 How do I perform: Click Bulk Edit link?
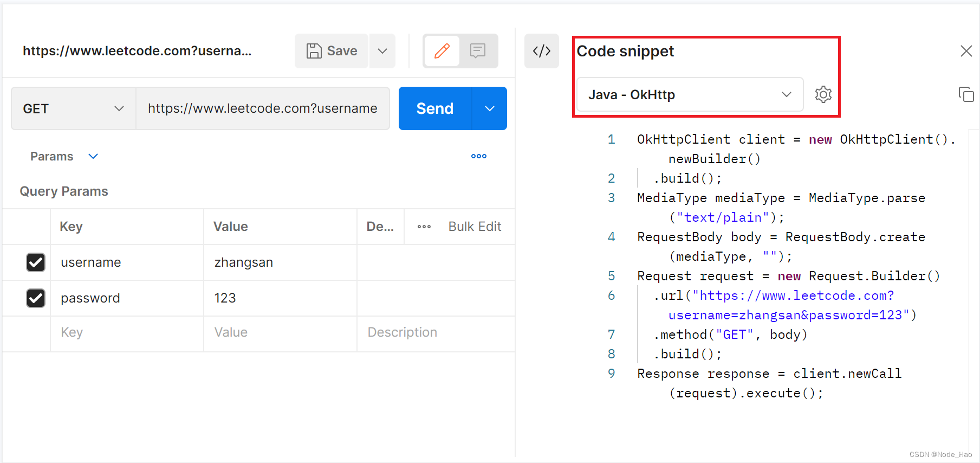click(x=475, y=227)
